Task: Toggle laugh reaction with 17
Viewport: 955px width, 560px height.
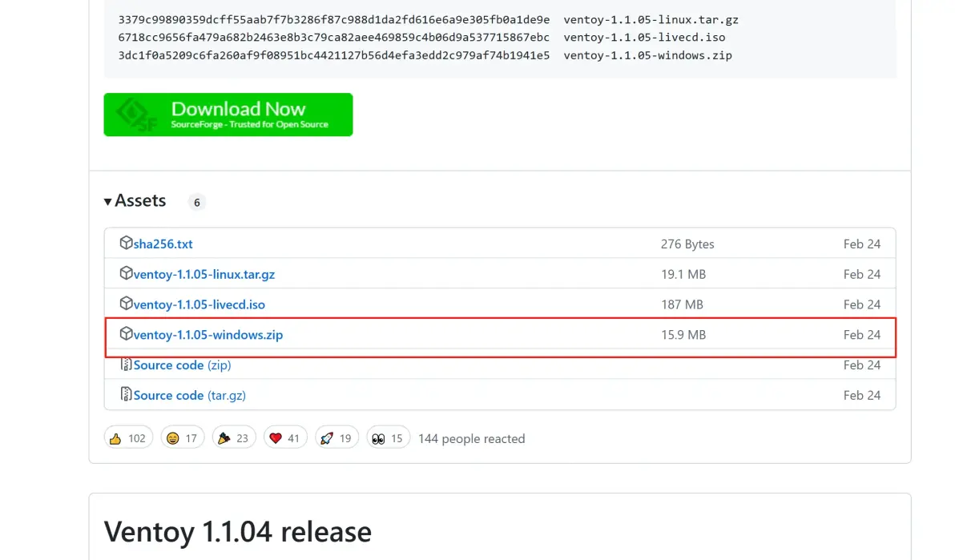Action: [182, 438]
